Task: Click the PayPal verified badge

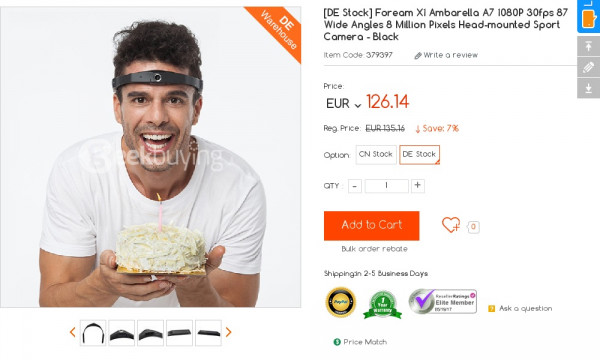Action: click(341, 302)
